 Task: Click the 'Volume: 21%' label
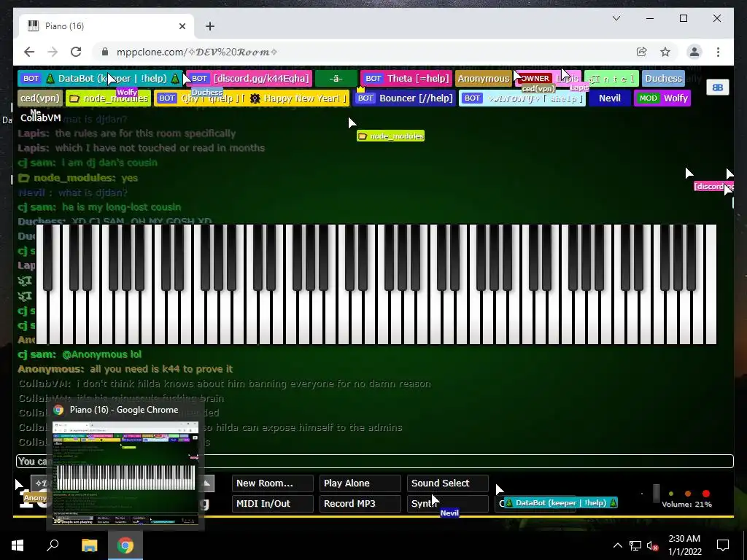click(x=686, y=505)
